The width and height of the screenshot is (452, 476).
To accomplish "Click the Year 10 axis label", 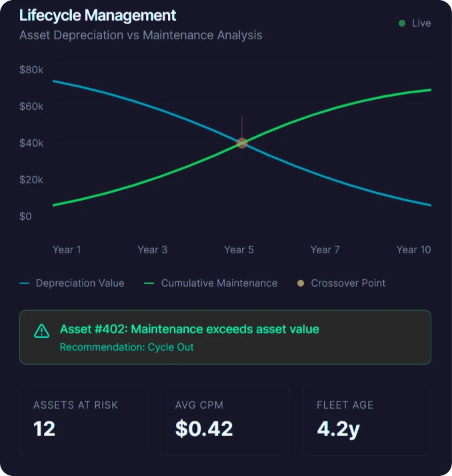I will click(x=413, y=250).
